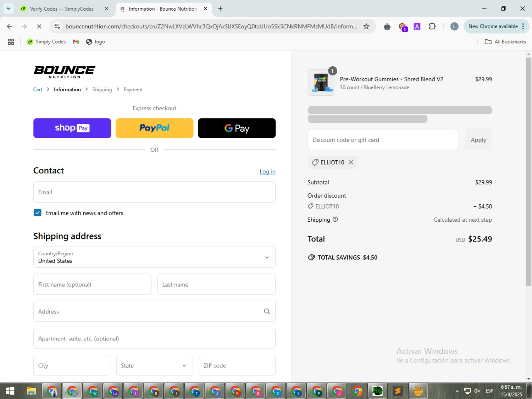The image size is (532, 399).
Task: Open the State dropdown
Action: pyautogui.click(x=154, y=365)
